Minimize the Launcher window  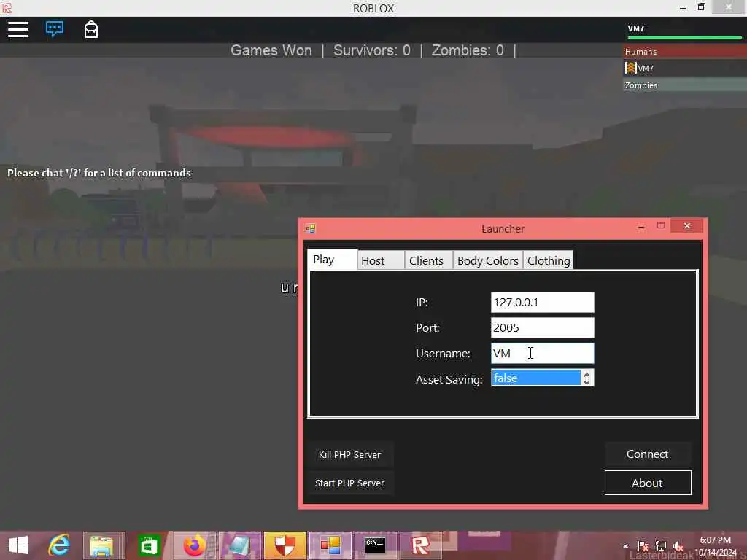[x=641, y=227]
